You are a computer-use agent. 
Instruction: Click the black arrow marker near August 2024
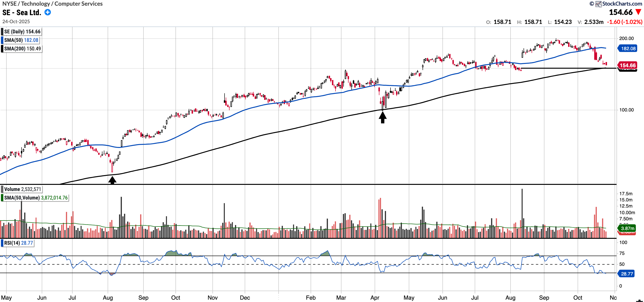(112, 180)
